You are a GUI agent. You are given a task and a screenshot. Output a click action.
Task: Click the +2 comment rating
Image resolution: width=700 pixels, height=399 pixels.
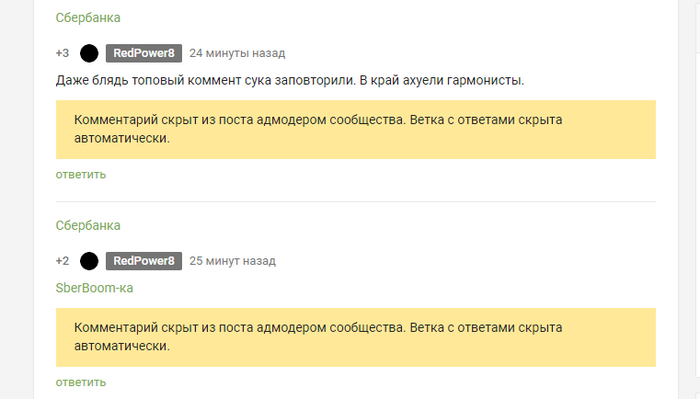click(62, 261)
